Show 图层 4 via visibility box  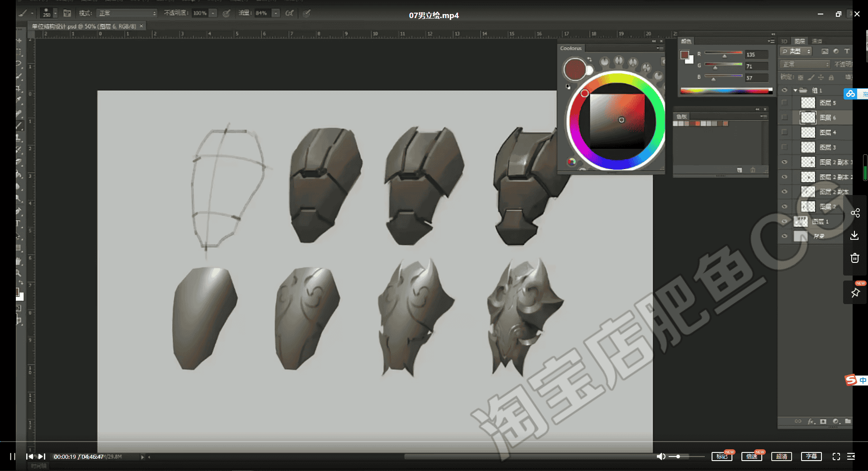tap(784, 133)
